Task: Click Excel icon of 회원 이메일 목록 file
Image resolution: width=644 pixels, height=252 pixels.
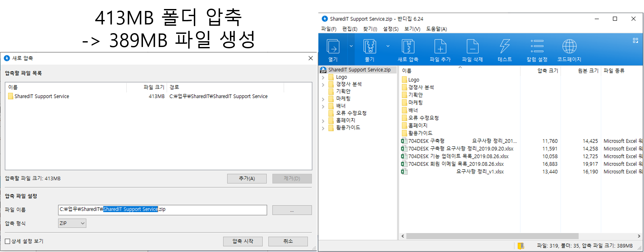Action: pos(404,164)
